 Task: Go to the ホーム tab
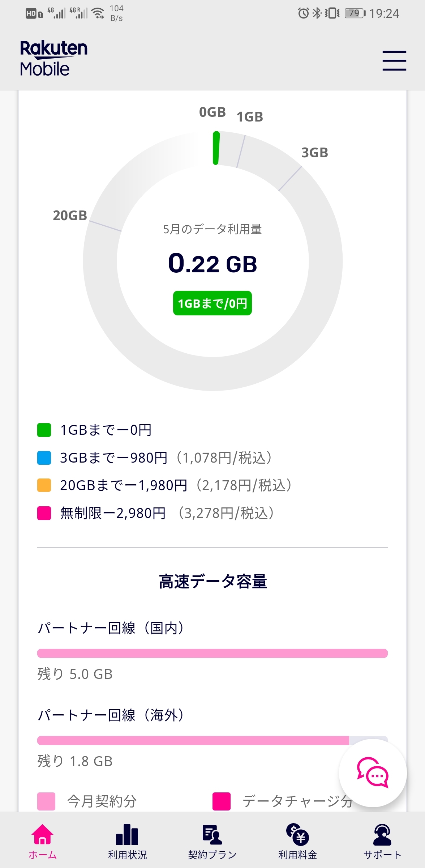pyautogui.click(x=43, y=841)
